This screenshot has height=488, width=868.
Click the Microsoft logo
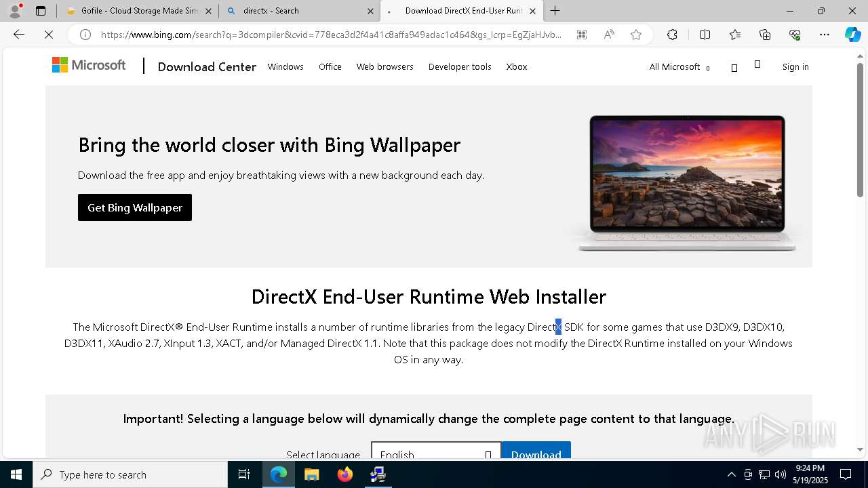(x=89, y=65)
